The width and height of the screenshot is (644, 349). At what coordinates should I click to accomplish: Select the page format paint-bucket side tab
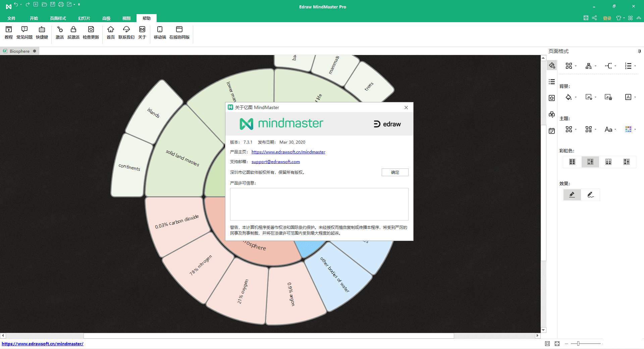[x=552, y=65]
